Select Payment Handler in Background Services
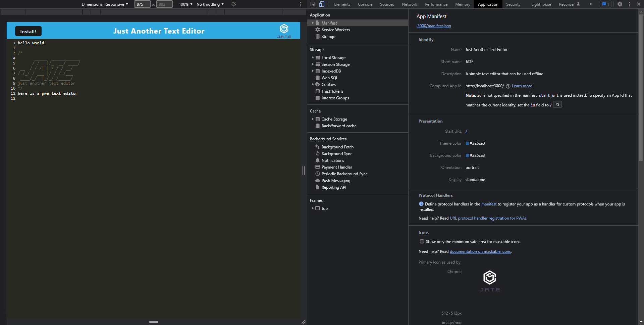This screenshot has width=644, height=325. 336,167
